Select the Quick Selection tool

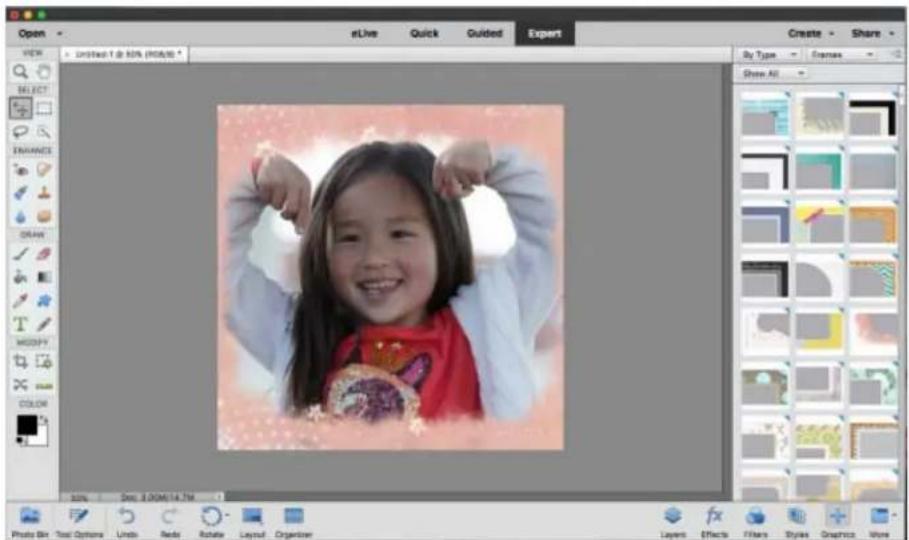44,132
